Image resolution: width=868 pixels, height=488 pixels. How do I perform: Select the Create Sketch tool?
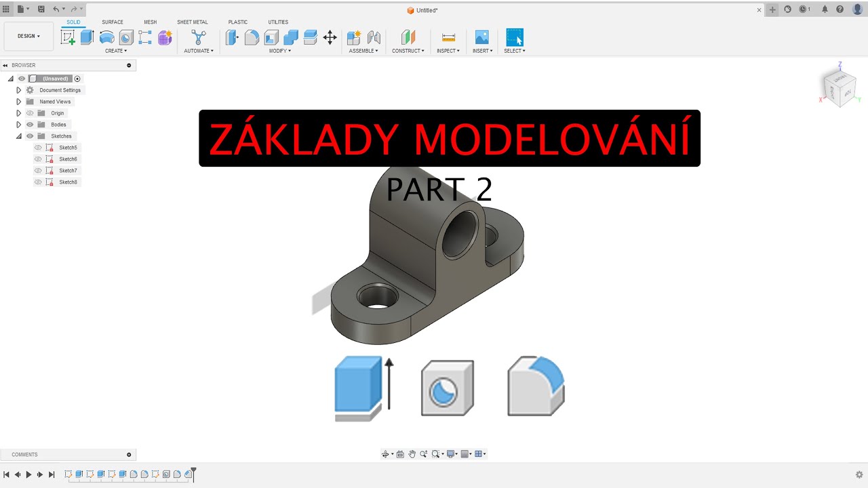(x=68, y=37)
